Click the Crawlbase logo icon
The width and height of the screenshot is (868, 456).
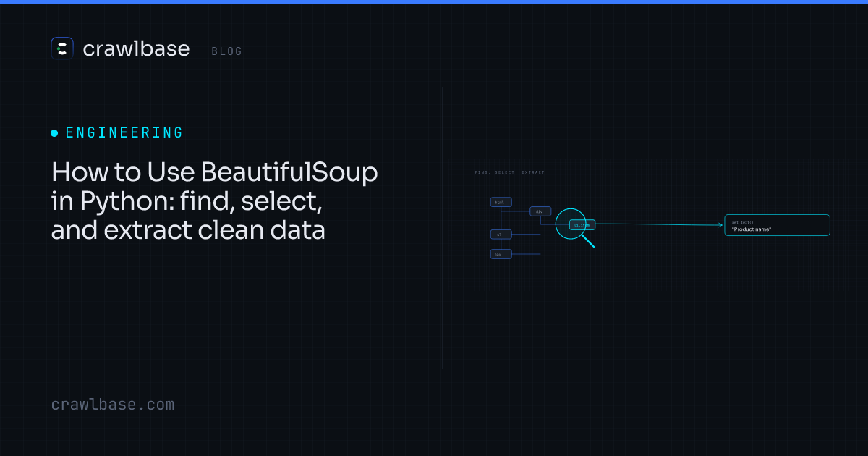62,48
